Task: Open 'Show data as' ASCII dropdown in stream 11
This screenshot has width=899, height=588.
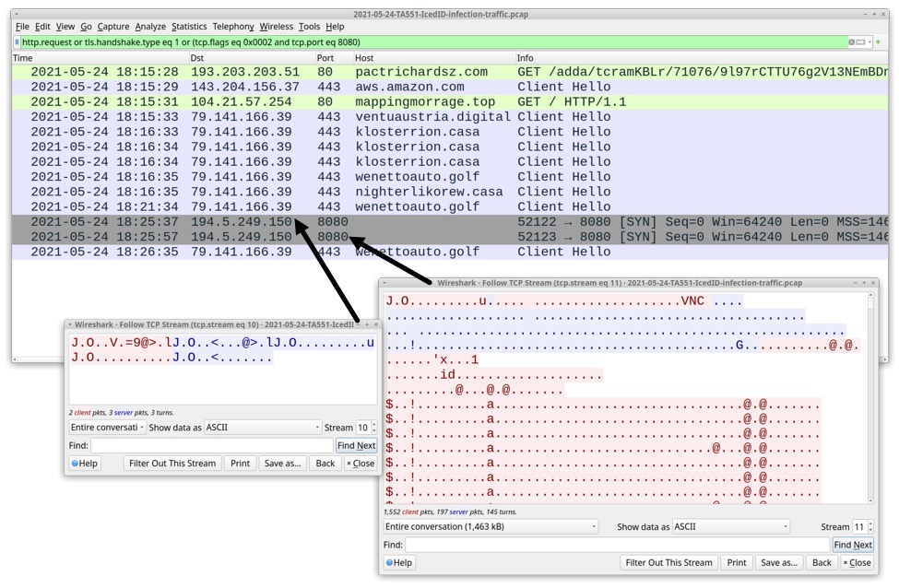Action: (x=730, y=527)
